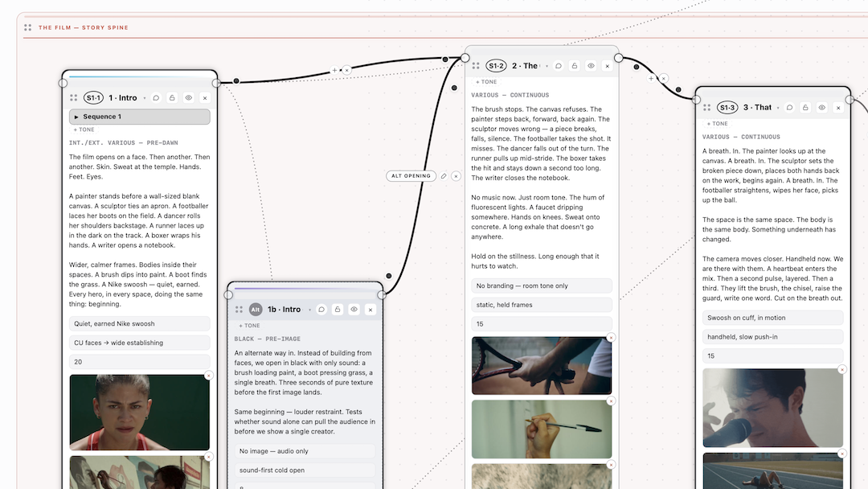
Task: Remove the hand holding pen image
Action: click(611, 401)
